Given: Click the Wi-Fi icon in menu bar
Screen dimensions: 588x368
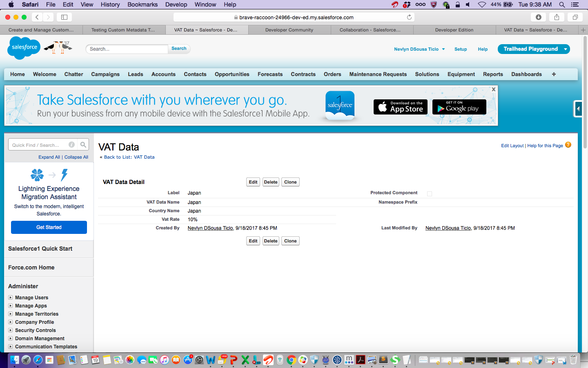Looking at the screenshot, I should point(482,4).
